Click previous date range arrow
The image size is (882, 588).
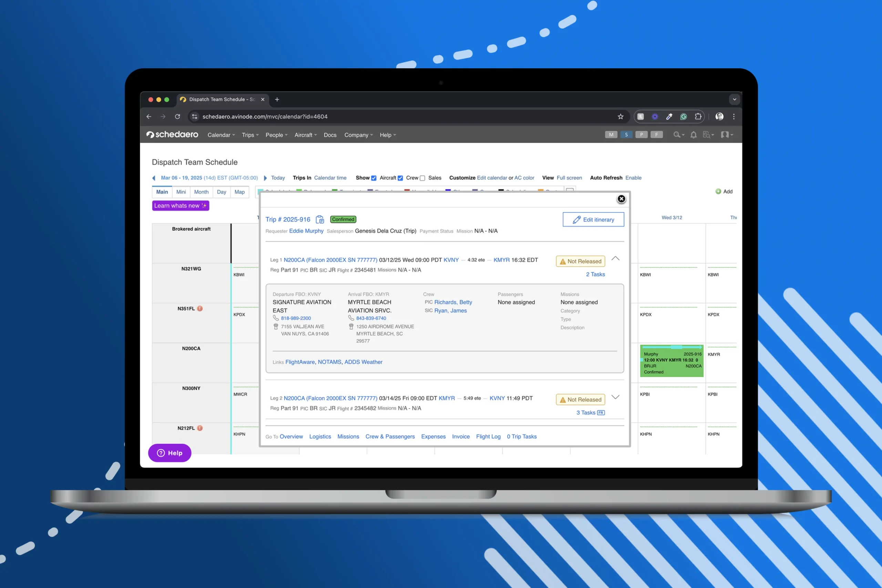point(154,178)
